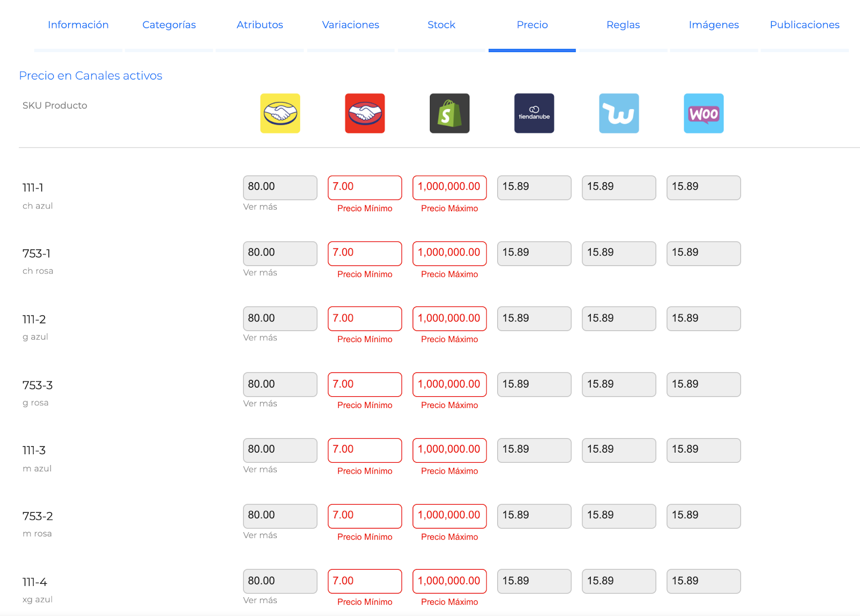The height and width of the screenshot is (616, 860).
Task: Focus the 80.00 price field for SKU 111-4
Action: [x=280, y=582]
